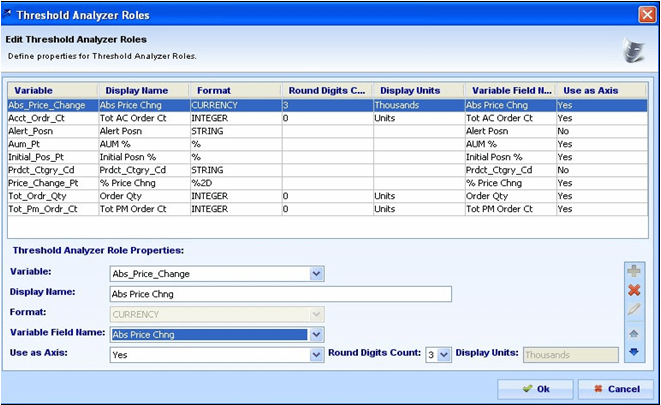Click No in the Alert_Posn axis cell
The width and height of the screenshot is (661, 405).
coord(602,131)
